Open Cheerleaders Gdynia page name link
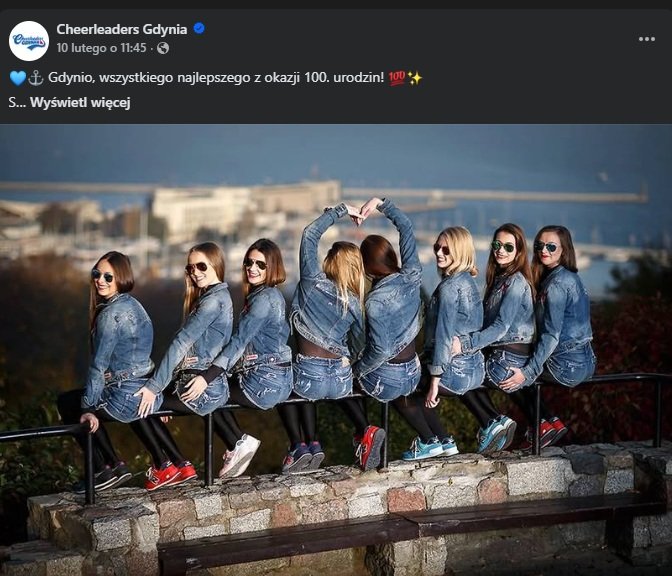Viewport: 672px width, 576px height. pyautogui.click(x=122, y=29)
